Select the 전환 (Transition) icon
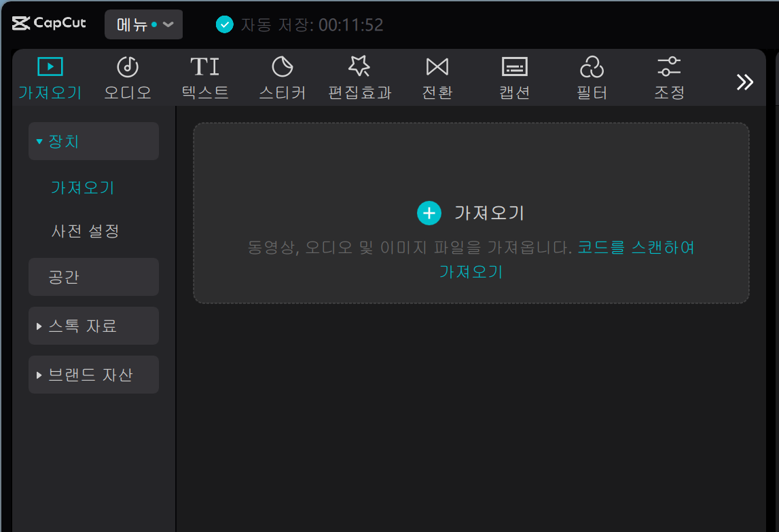Image resolution: width=779 pixels, height=532 pixels. coord(437,77)
